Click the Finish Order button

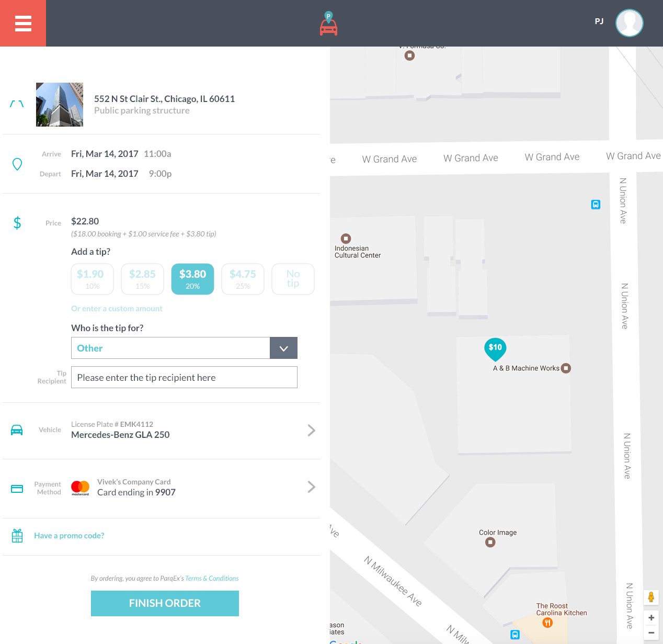[165, 603]
